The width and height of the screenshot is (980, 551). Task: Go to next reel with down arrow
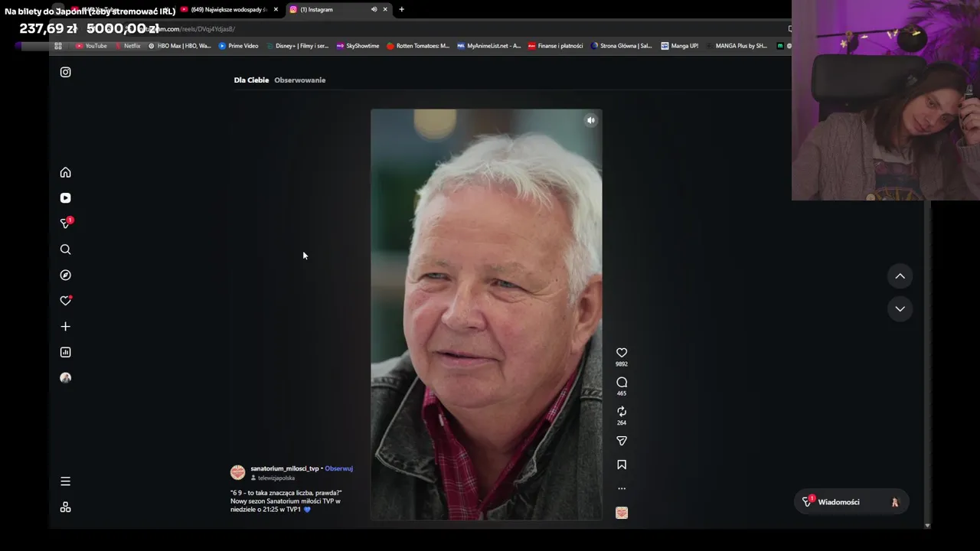click(900, 309)
